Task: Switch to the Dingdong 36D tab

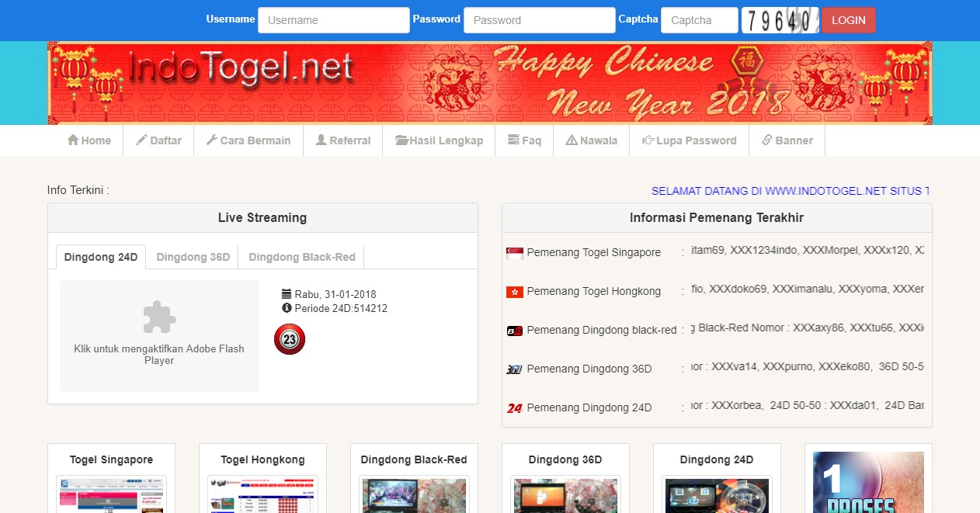Action: (x=193, y=257)
